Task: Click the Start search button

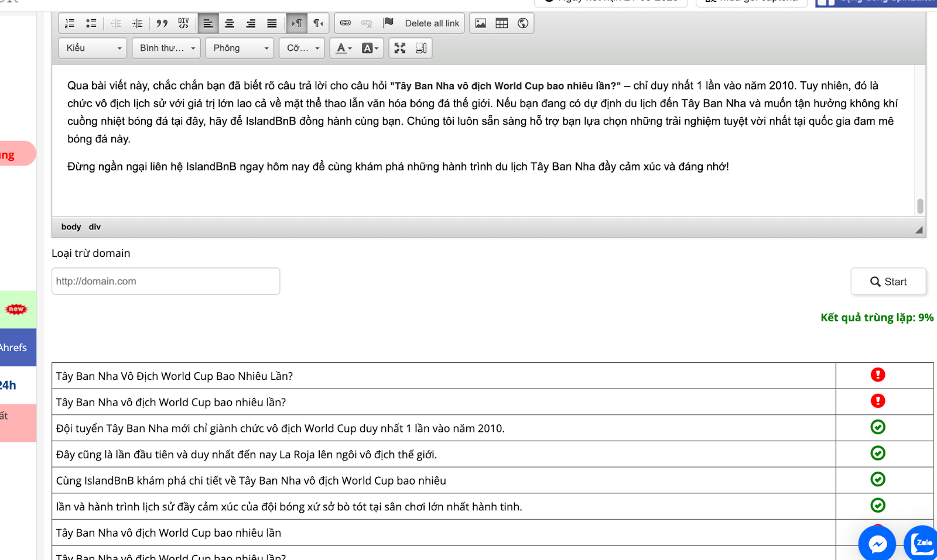Action: (x=888, y=281)
